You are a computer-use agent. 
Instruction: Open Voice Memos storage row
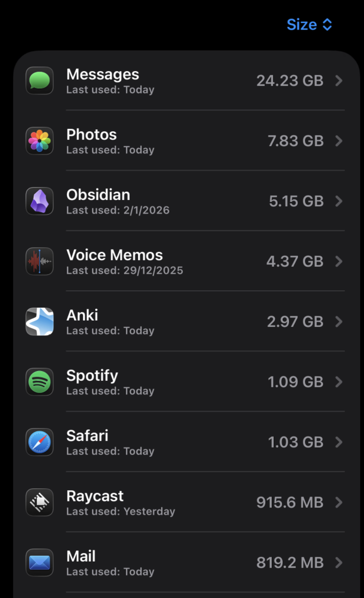coord(192,262)
